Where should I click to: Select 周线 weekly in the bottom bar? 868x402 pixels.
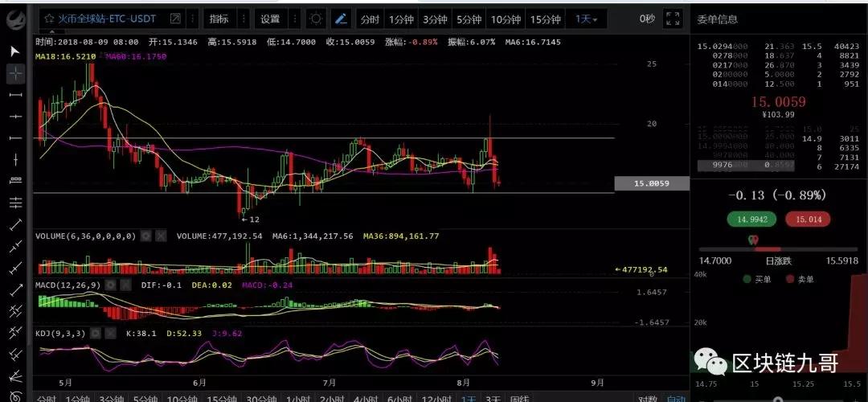pos(519,398)
